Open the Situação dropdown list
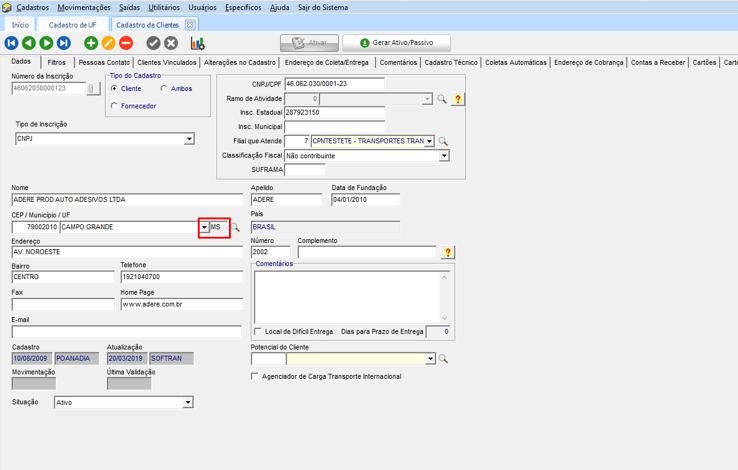Viewport: 738px width, 470px height. tap(187, 403)
